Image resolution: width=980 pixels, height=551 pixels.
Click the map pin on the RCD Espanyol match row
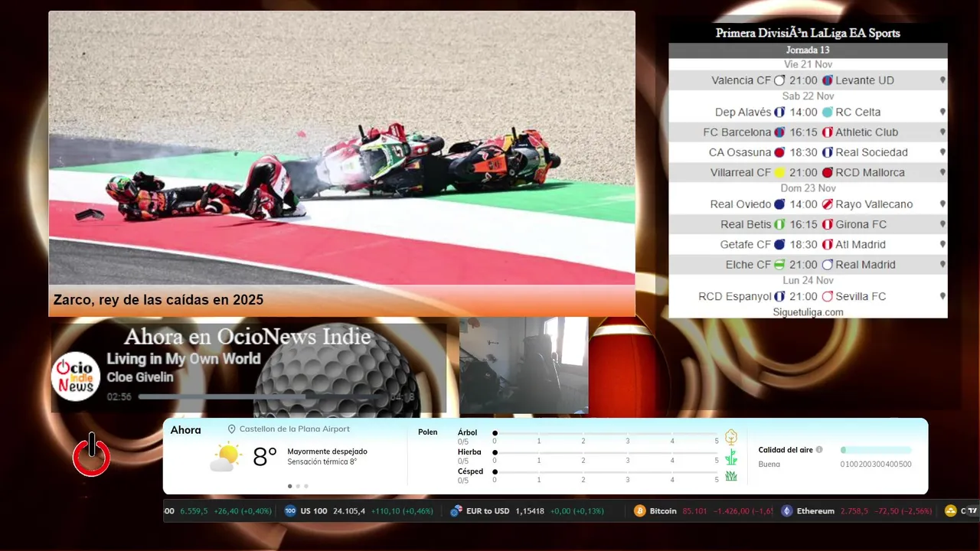pos(942,296)
